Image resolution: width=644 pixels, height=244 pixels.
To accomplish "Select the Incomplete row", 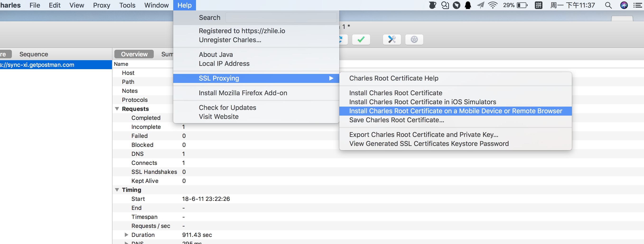I will click(x=378, y=127).
